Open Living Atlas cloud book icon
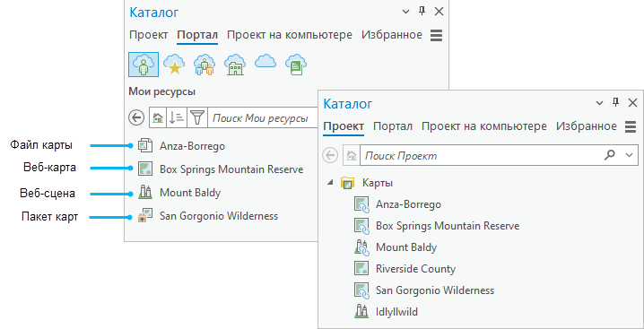 (x=296, y=65)
